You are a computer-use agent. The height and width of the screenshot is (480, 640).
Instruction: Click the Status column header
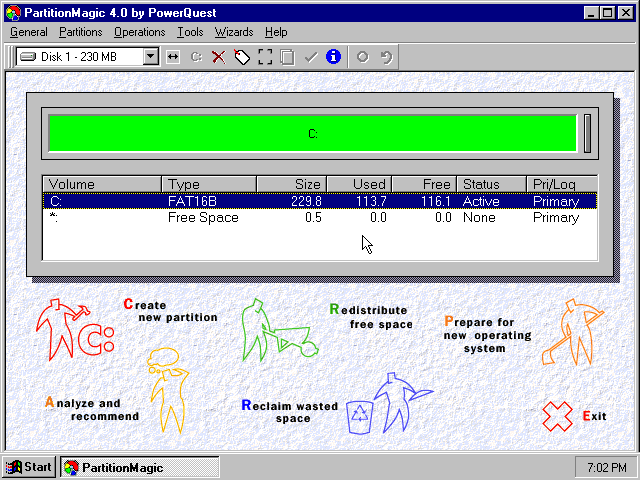(491, 184)
